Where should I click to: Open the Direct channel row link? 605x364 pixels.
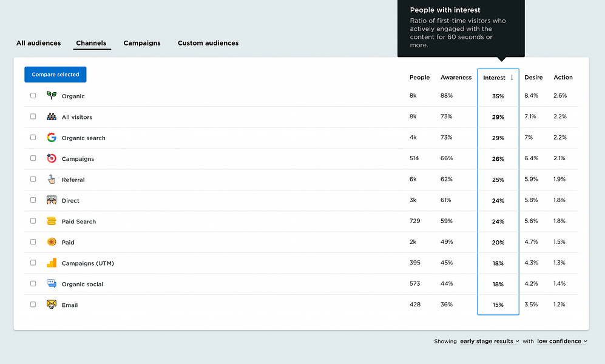70,201
